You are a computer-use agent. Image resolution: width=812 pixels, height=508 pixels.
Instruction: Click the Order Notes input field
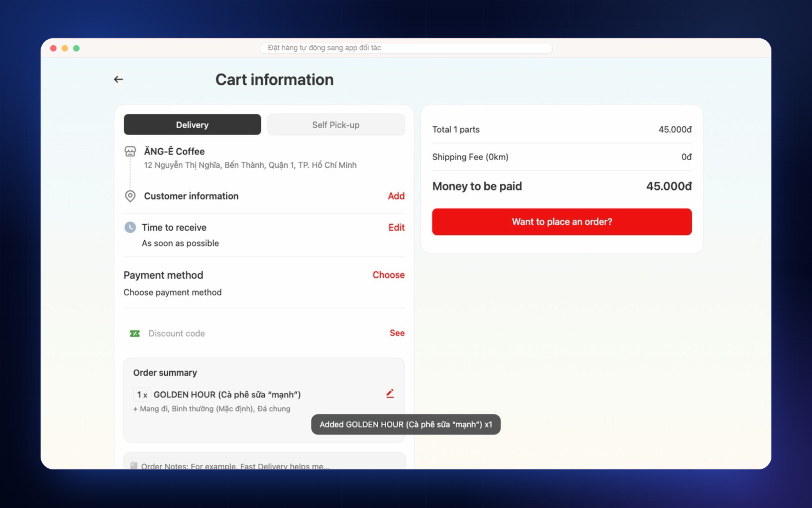(264, 461)
